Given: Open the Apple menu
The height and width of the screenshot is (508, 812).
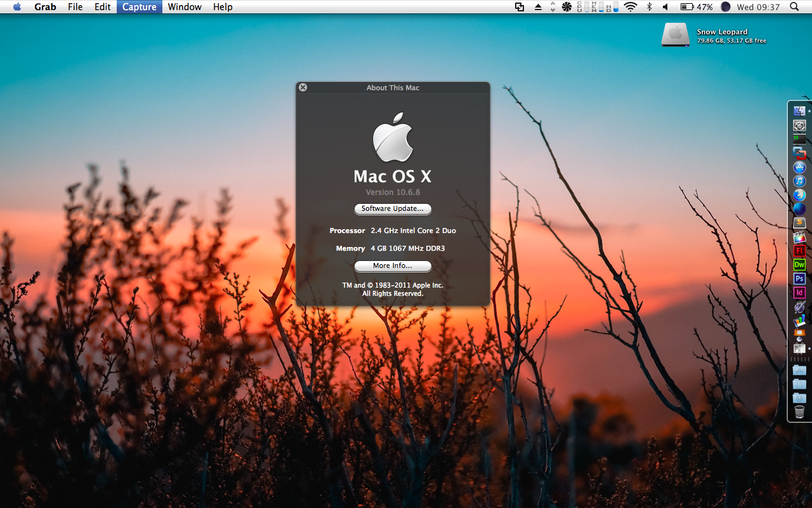Looking at the screenshot, I should pos(17,7).
